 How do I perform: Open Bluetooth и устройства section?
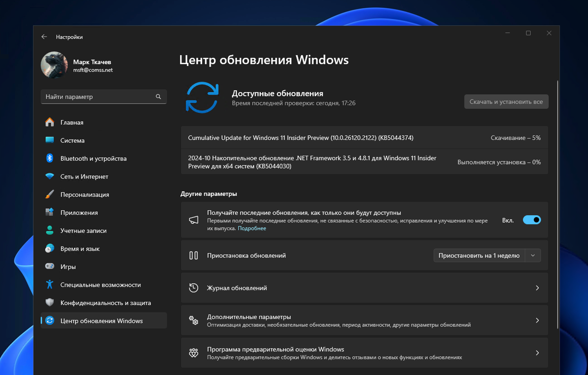pyautogui.click(x=103, y=158)
